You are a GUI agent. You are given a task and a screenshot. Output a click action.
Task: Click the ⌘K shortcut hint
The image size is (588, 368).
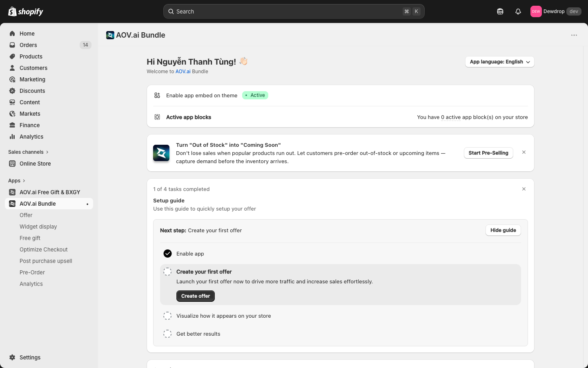[412, 11]
